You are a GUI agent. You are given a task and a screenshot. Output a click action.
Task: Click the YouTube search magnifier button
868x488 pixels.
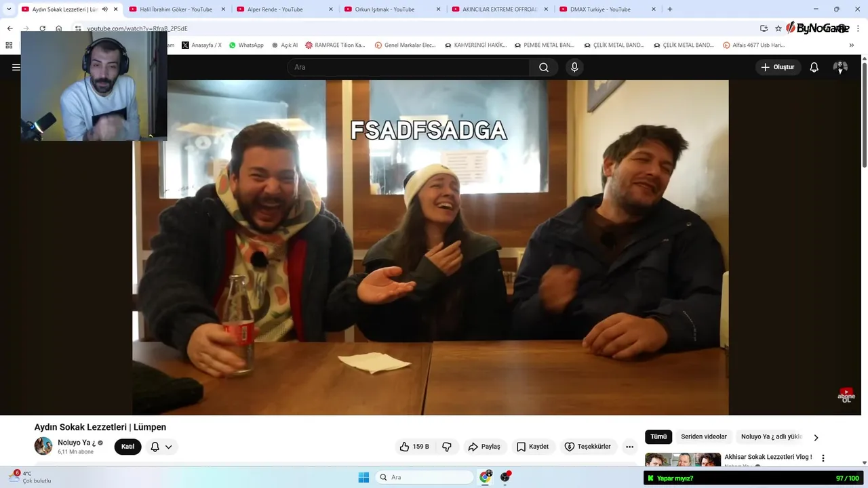click(544, 67)
